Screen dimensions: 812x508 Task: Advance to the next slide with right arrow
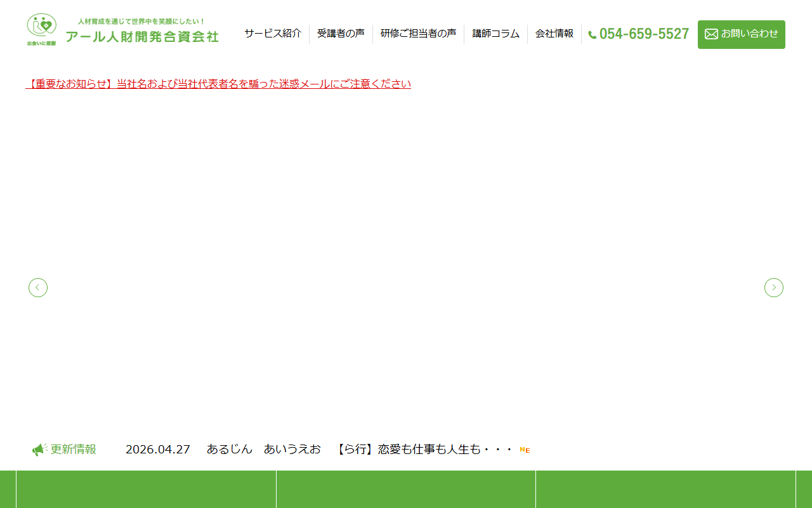[x=774, y=288]
